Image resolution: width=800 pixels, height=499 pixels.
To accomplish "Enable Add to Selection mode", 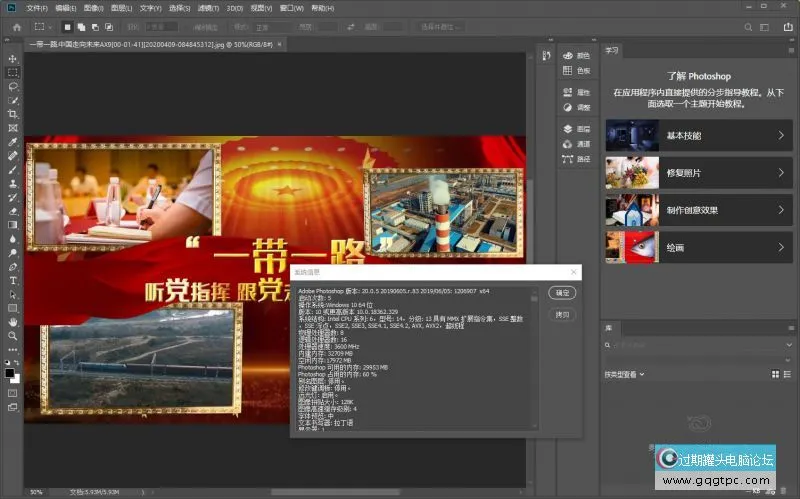I will (81, 27).
